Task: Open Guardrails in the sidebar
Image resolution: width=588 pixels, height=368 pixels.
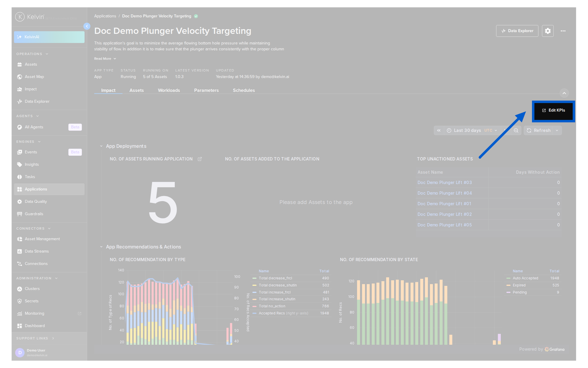Action: 34,214
